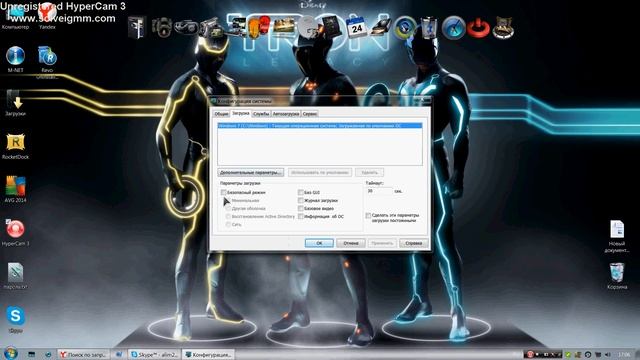The width and height of the screenshot is (640, 360).
Task: Open the Компьютер desktop icon
Action: [x=16, y=16]
